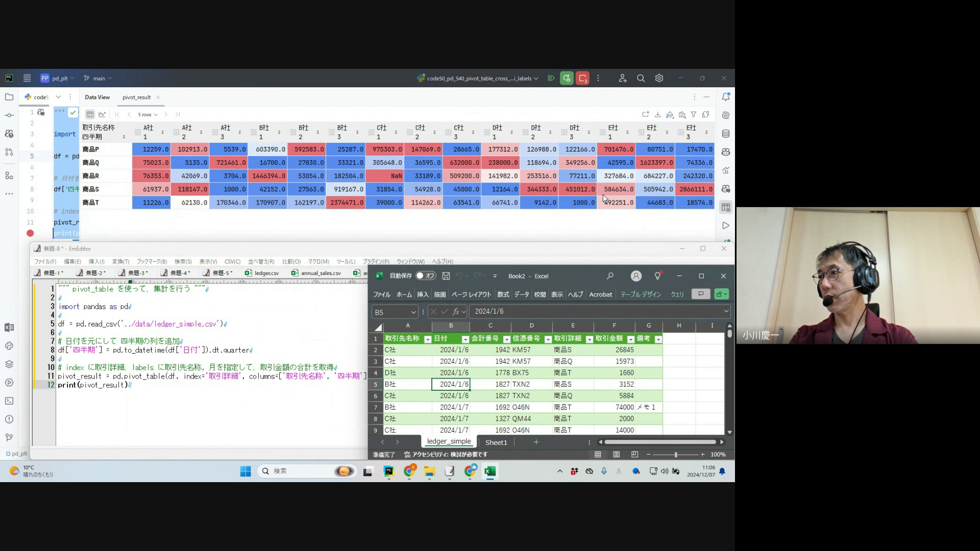Toggle table view button in Data View
980x551 pixels.
(x=90, y=115)
